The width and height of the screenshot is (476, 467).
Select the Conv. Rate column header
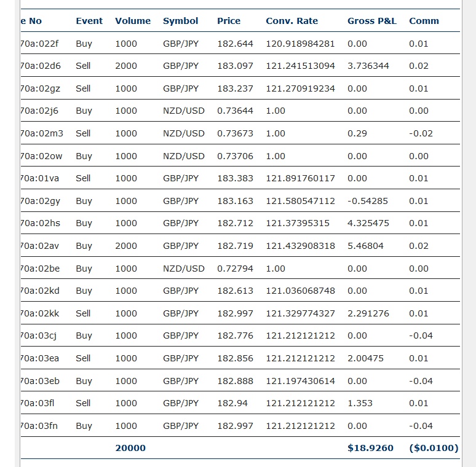pyautogui.click(x=292, y=21)
